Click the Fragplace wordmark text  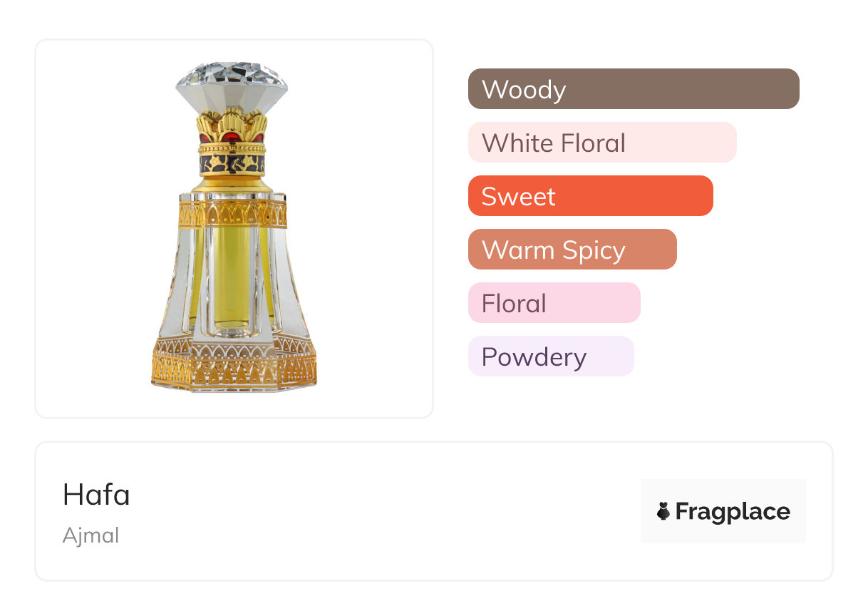click(x=733, y=511)
